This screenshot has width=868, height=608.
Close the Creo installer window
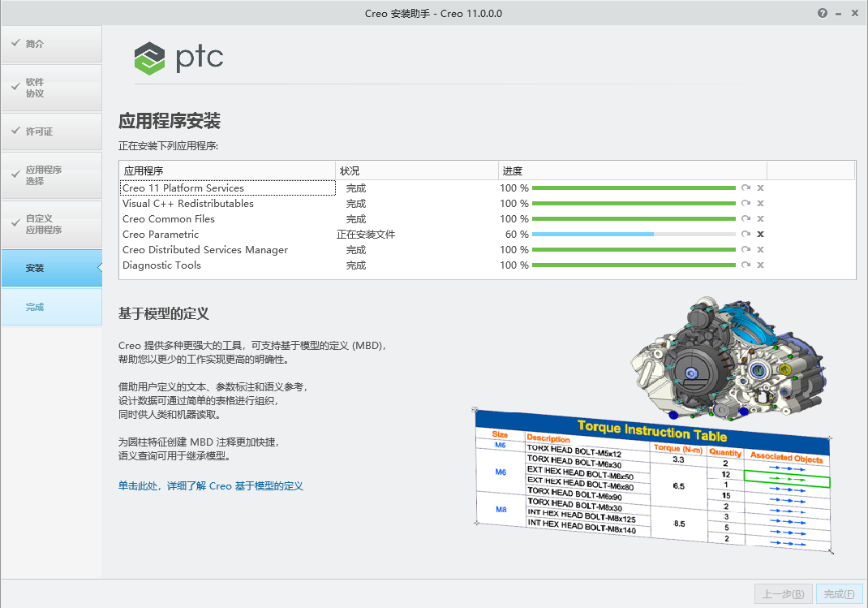point(855,13)
